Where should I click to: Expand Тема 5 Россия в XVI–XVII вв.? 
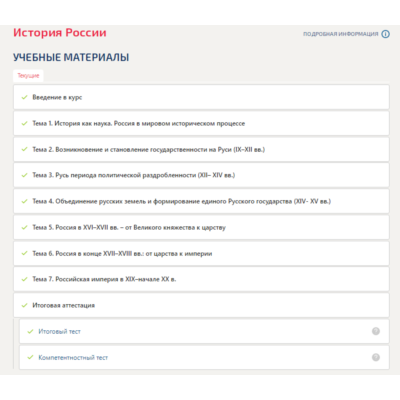pyautogui.click(x=201, y=227)
